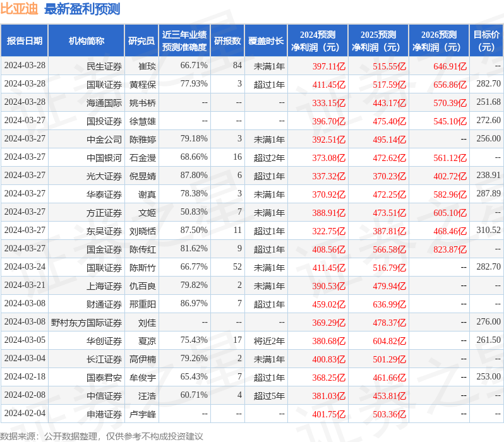The image size is (504, 442).
Task: Click analyst name 黄程保
Action: (143, 85)
